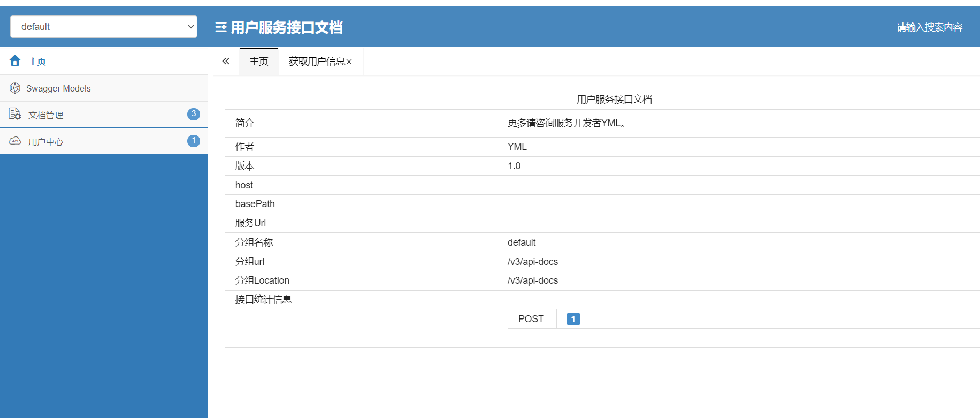Click the 用户中心 count badge 1
The image size is (980, 418).
194,141
